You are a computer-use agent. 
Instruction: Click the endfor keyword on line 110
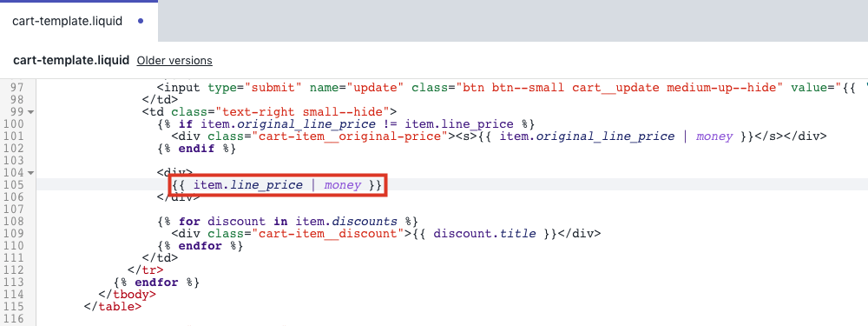tap(201, 246)
